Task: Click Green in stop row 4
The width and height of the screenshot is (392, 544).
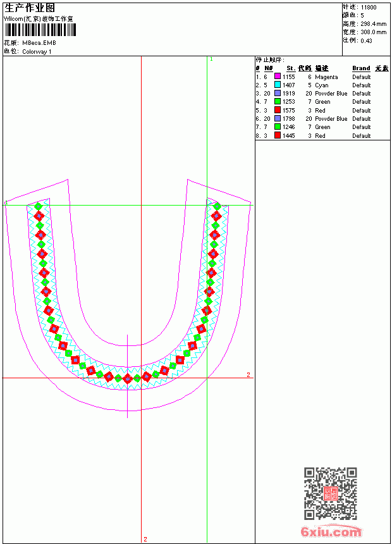Action: 322,102
